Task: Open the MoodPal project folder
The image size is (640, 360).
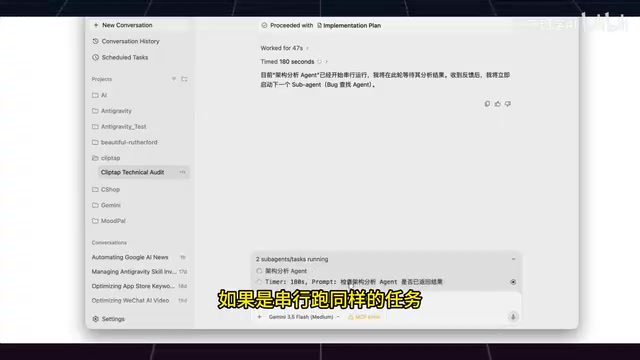Action: click(x=109, y=221)
